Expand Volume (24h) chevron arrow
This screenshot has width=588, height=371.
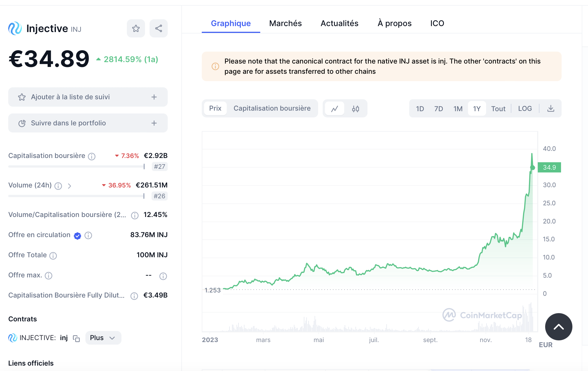point(70,186)
